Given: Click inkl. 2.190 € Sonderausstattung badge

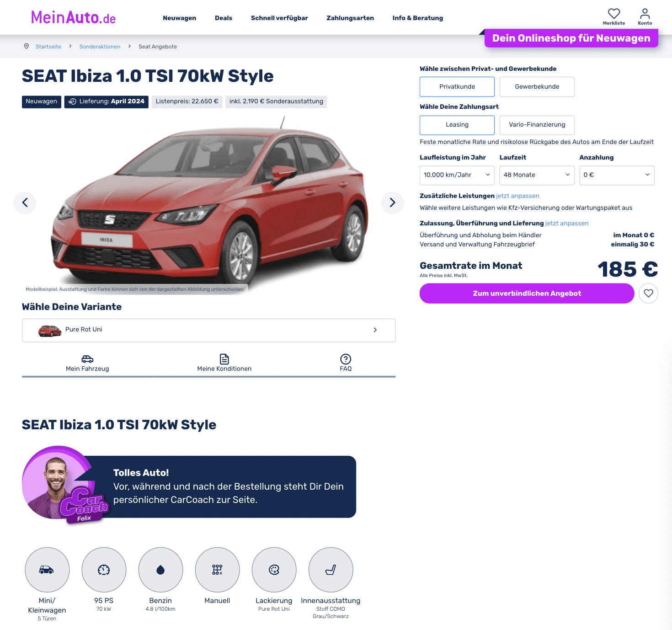Looking at the screenshot, I should pyautogui.click(x=276, y=101).
